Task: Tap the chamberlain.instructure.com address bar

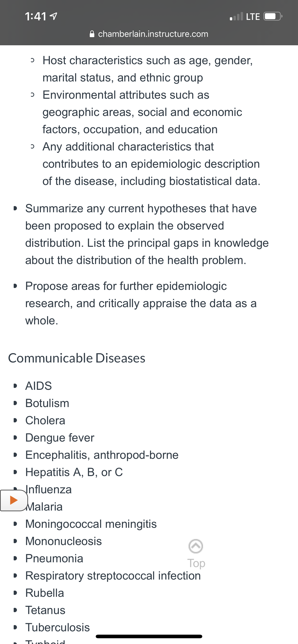Action: click(x=149, y=34)
